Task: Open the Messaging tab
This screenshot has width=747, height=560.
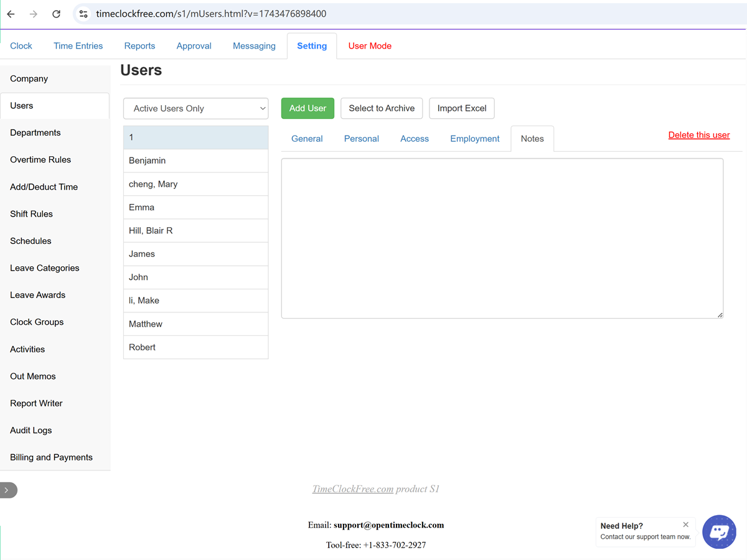Action: pyautogui.click(x=254, y=46)
